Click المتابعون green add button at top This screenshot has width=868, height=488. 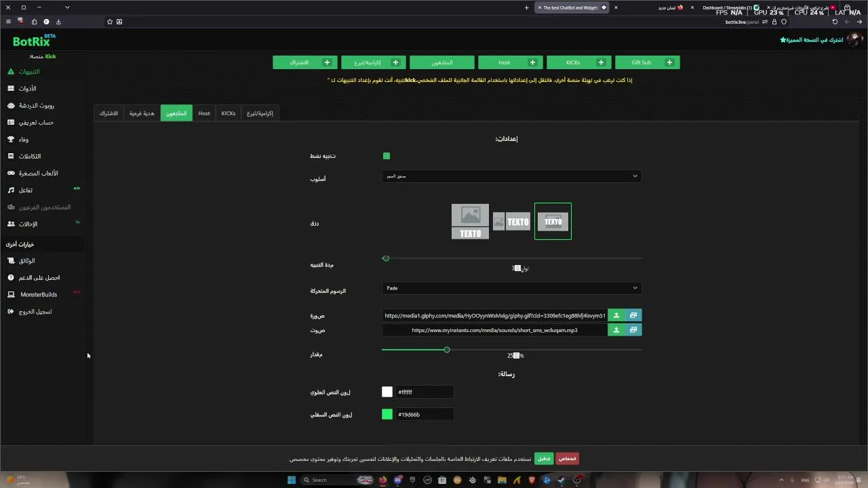click(441, 62)
